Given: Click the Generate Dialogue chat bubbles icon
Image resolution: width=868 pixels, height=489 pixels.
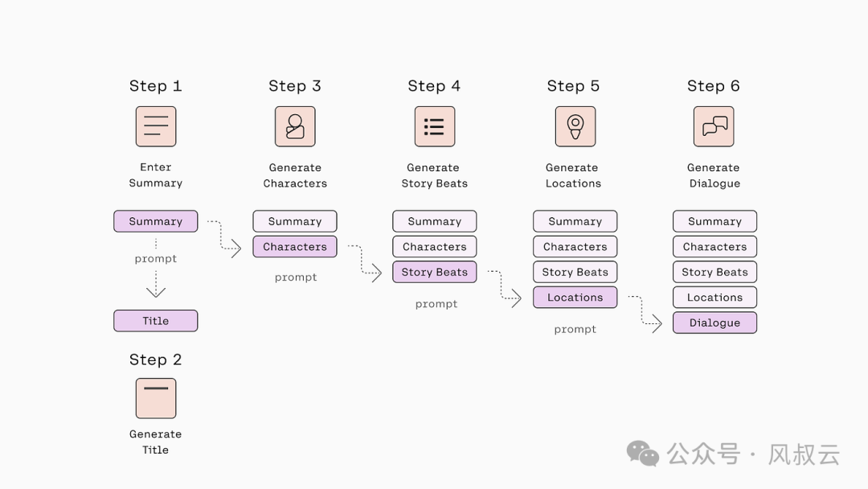Looking at the screenshot, I should (714, 126).
